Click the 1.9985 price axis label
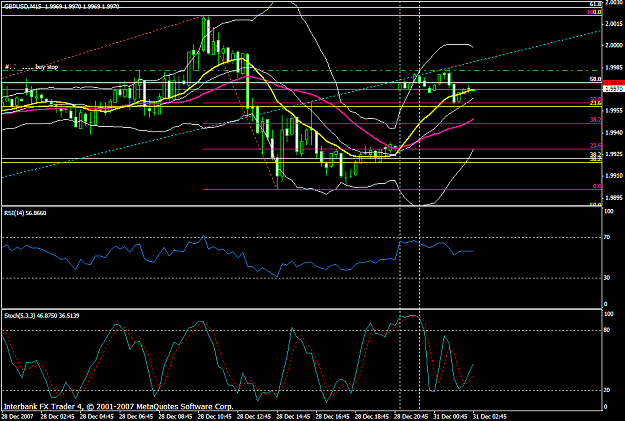This screenshot has width=625, height=421. click(614, 67)
